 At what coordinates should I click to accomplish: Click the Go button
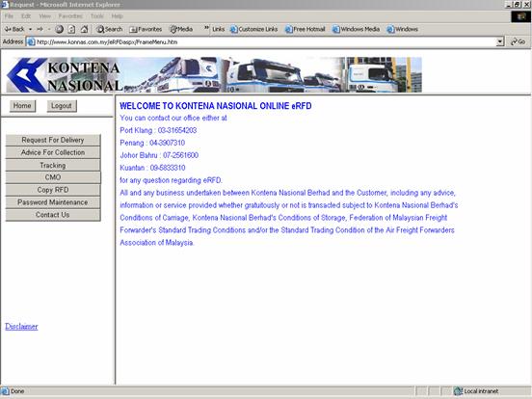coord(519,41)
